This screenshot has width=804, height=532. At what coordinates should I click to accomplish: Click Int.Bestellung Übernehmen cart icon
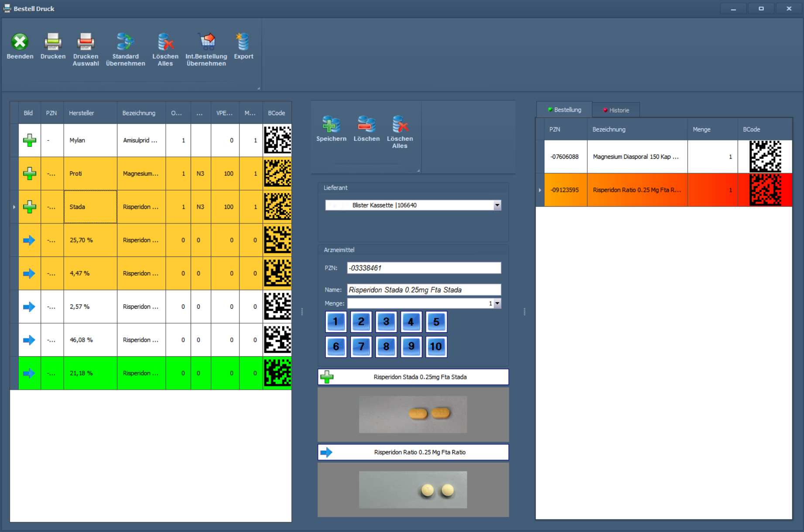(x=206, y=42)
